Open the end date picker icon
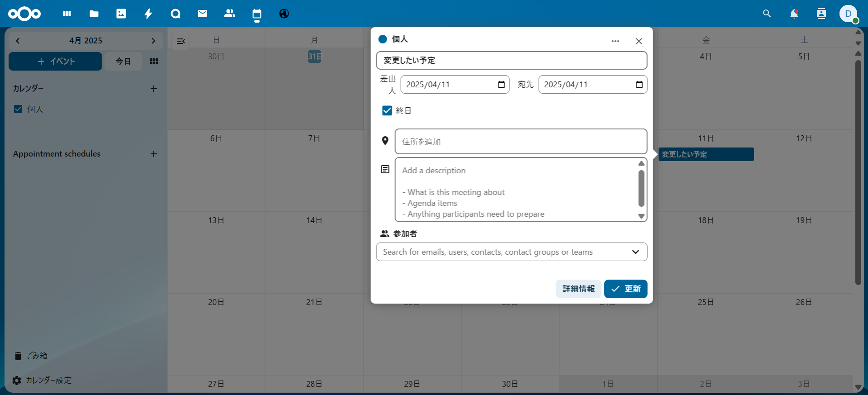868x395 pixels. [639, 85]
